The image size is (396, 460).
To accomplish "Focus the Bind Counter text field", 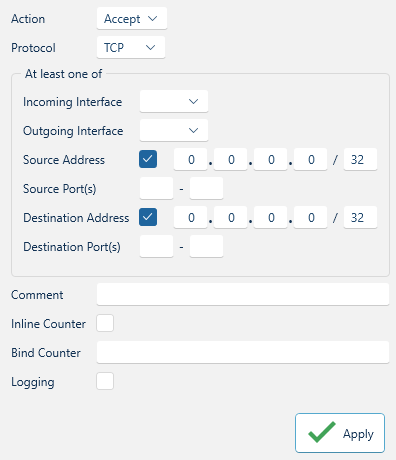I will (x=243, y=352).
